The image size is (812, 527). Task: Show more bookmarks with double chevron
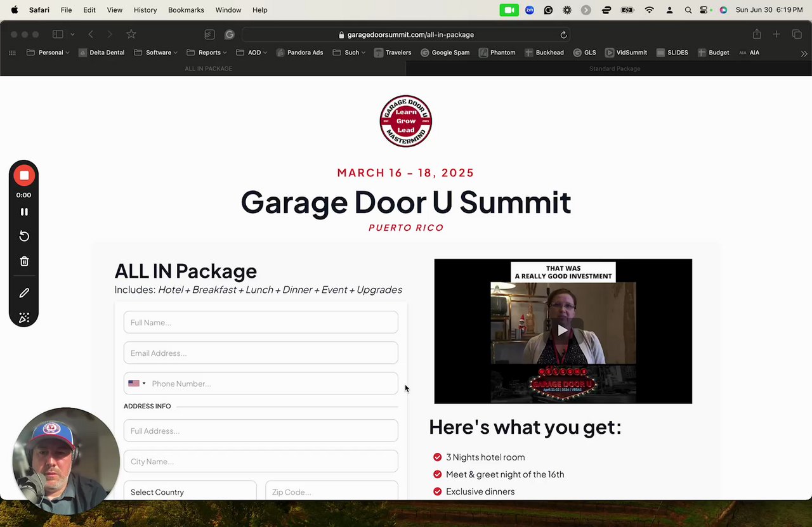tap(804, 53)
